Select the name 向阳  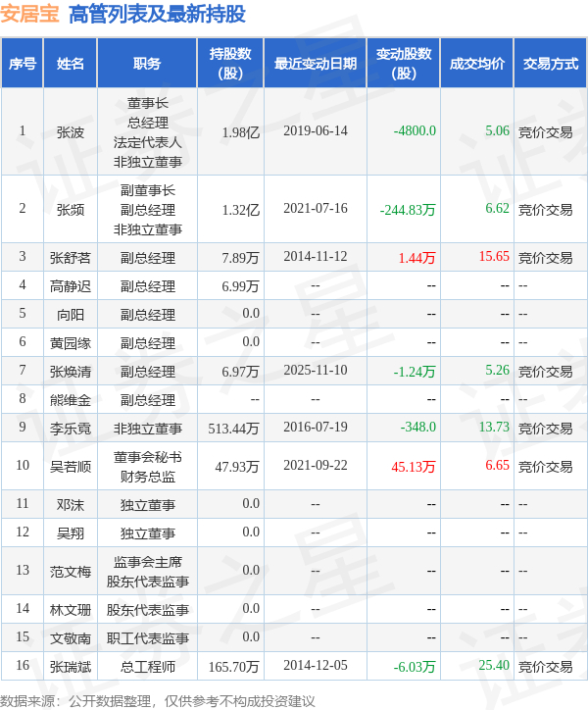(x=71, y=314)
